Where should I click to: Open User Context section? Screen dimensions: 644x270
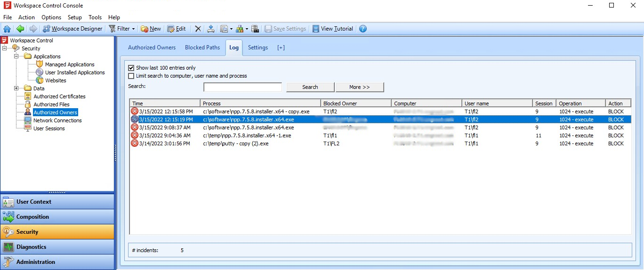57,202
